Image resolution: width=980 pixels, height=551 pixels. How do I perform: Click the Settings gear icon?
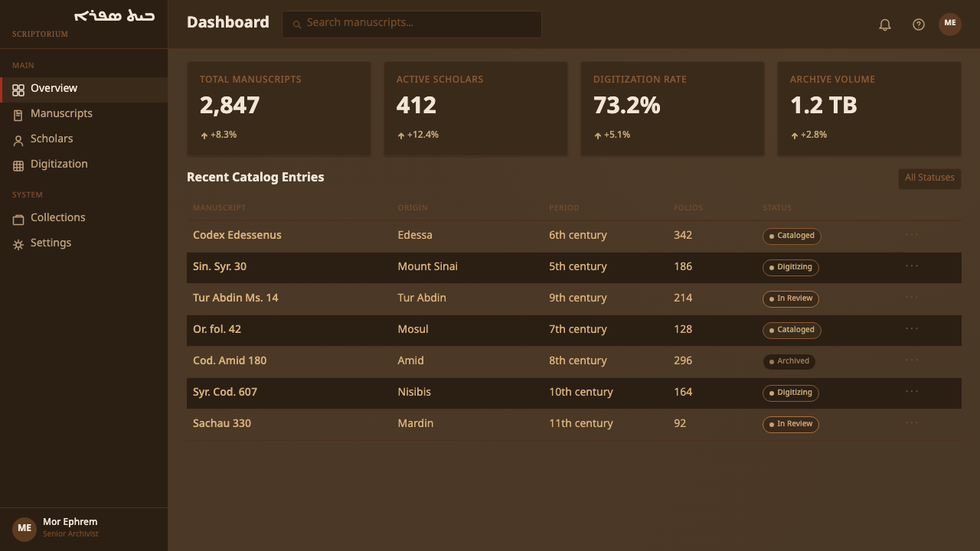coord(18,244)
